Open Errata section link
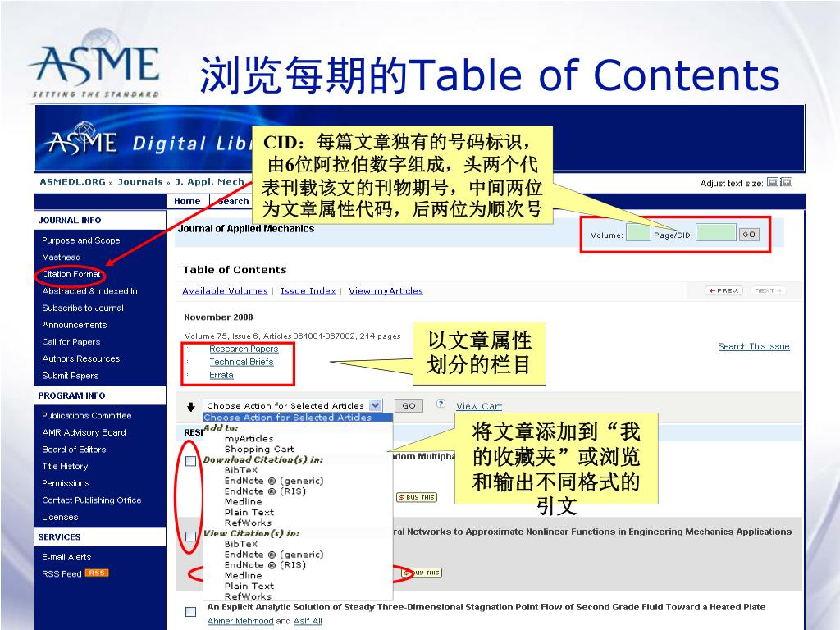840x630 pixels. click(221, 375)
